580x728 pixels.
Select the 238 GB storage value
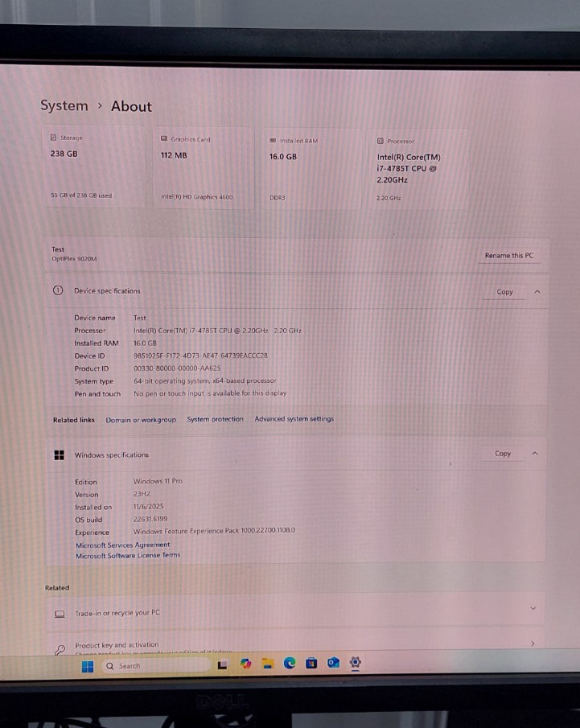64,154
